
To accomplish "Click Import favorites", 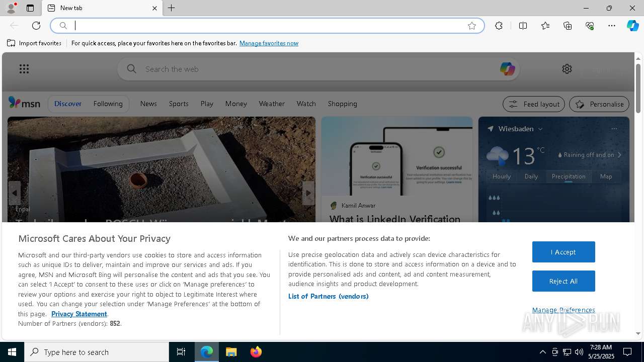I will [34, 43].
